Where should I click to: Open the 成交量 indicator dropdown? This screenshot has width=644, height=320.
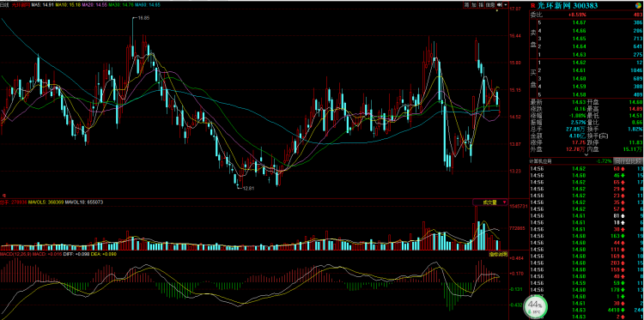pos(490,202)
